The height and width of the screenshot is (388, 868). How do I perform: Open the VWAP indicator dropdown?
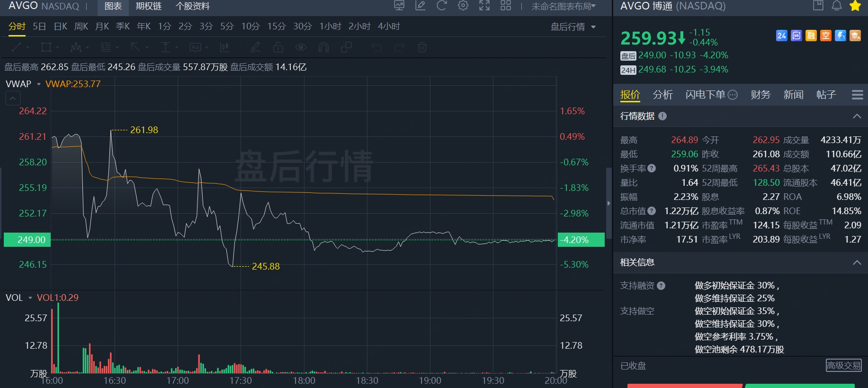coord(39,84)
